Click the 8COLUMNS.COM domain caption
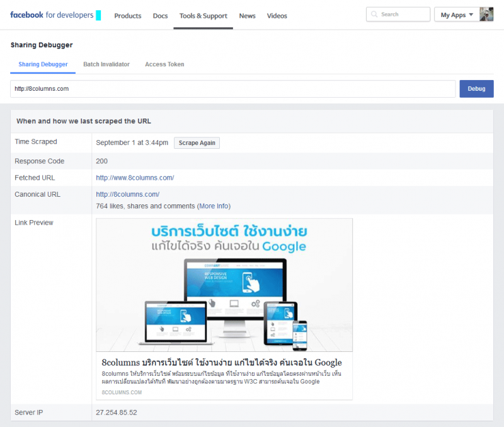504x427 pixels. 122,392
